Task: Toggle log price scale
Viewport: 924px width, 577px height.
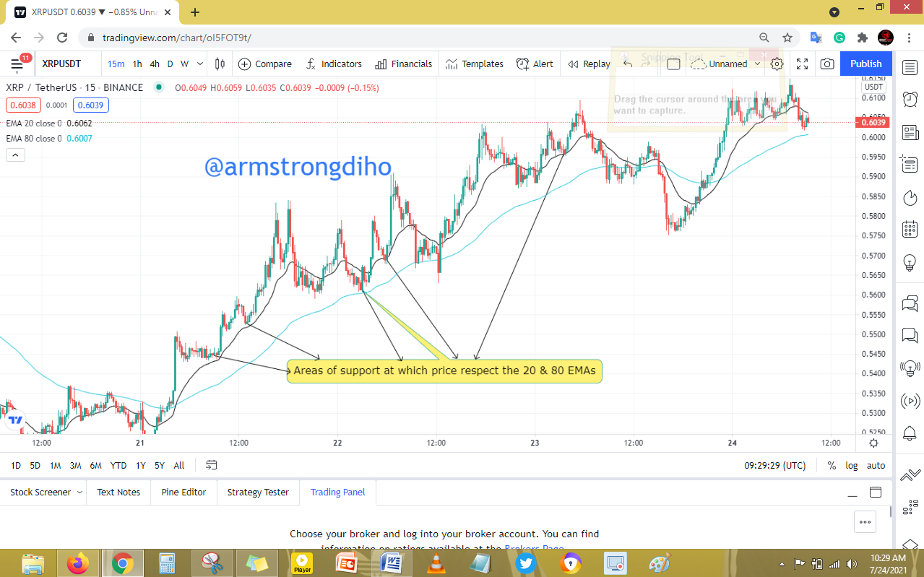Action: coord(852,466)
